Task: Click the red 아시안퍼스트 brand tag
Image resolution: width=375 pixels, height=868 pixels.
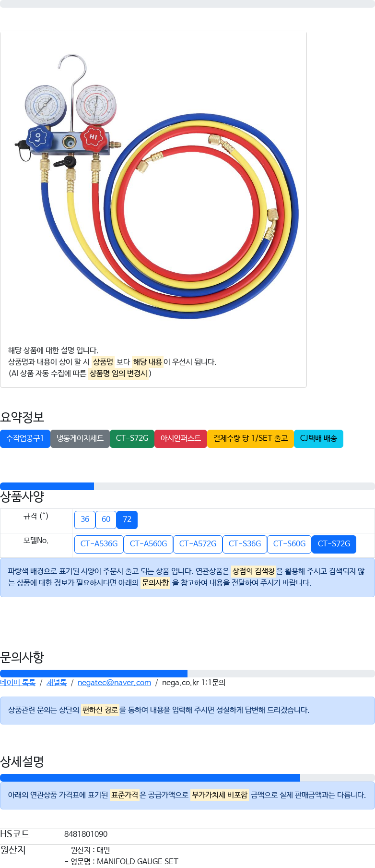Action: 181,439
